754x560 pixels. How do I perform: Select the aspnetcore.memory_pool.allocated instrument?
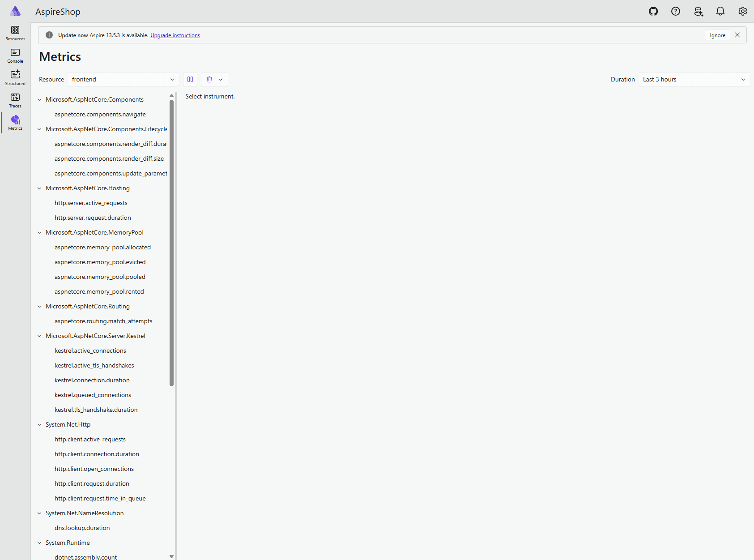click(102, 247)
